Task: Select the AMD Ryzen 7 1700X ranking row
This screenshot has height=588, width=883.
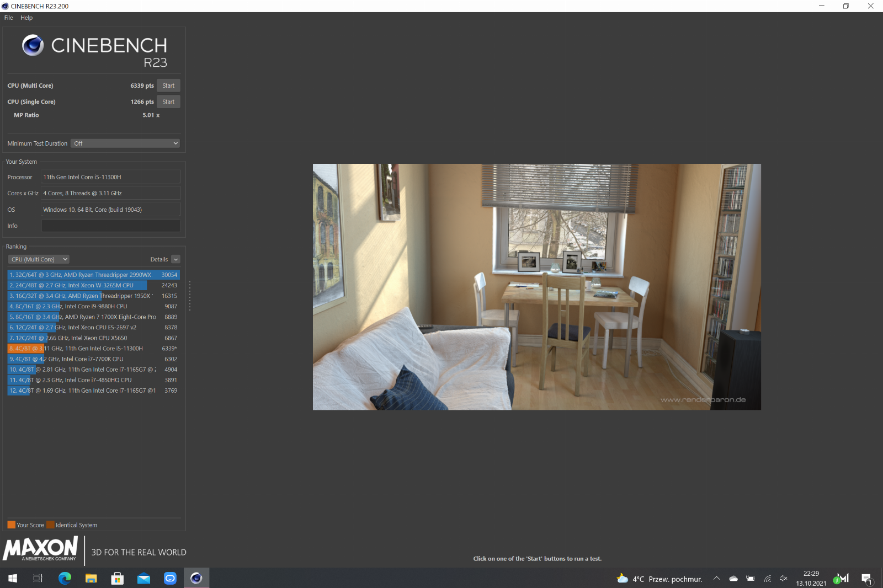Action: coord(93,317)
